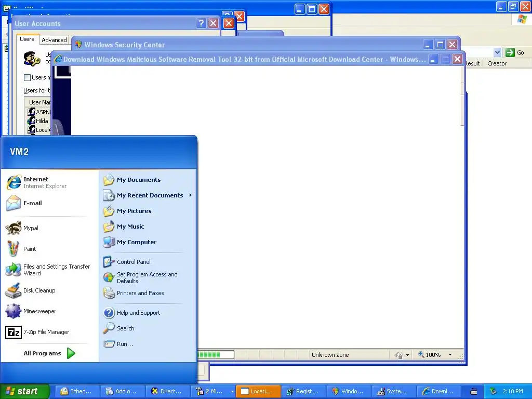Click the User Name column header
The width and height of the screenshot is (532, 399).
tap(39, 102)
